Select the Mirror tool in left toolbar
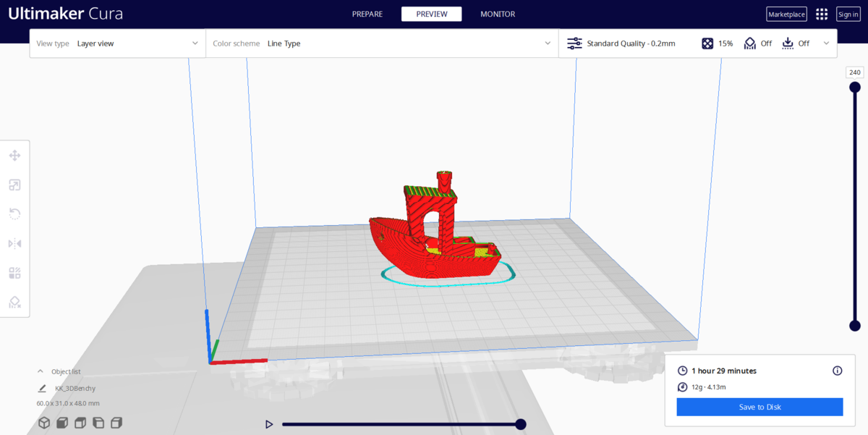Viewport: 868px width, 435px height. click(14, 243)
